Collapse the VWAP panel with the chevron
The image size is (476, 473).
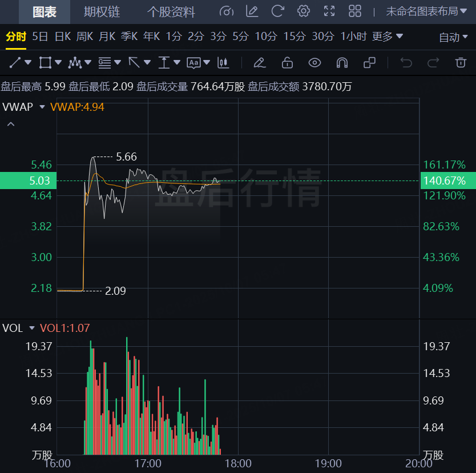(11, 123)
